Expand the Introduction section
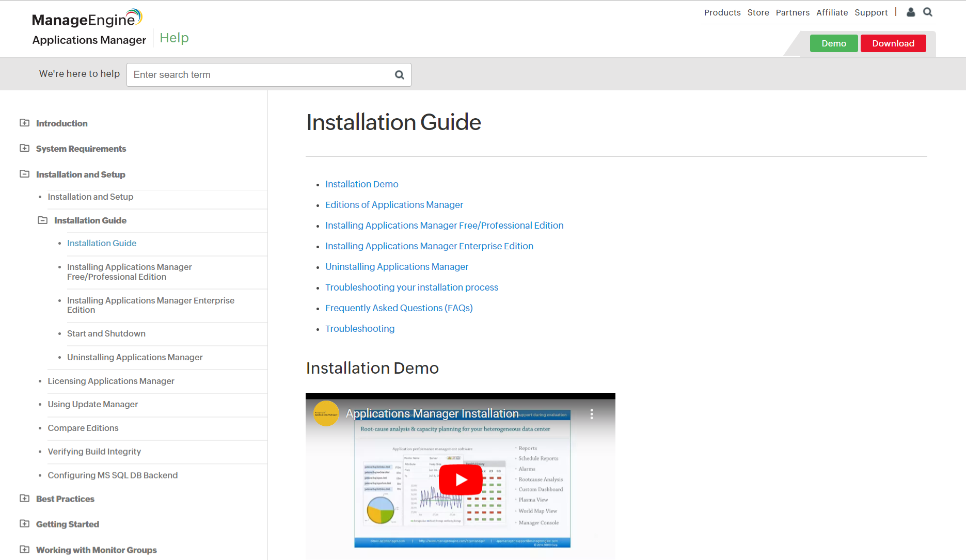The width and height of the screenshot is (966, 560). [24, 123]
